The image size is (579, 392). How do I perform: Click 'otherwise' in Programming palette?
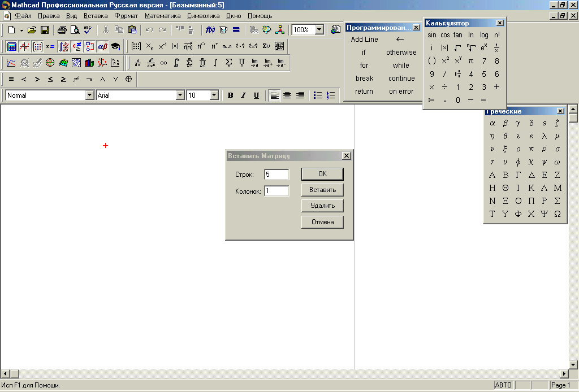click(x=401, y=53)
